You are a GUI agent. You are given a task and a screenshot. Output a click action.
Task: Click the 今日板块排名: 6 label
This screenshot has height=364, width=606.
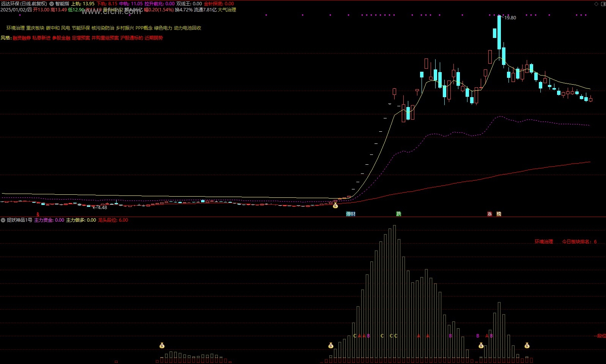[x=579, y=242]
